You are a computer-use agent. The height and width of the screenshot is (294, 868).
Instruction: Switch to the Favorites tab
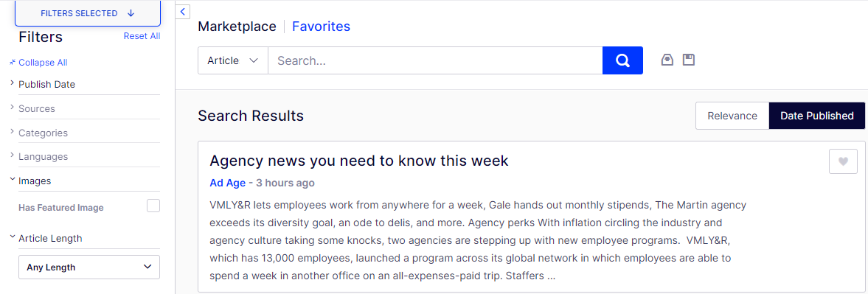(x=321, y=27)
